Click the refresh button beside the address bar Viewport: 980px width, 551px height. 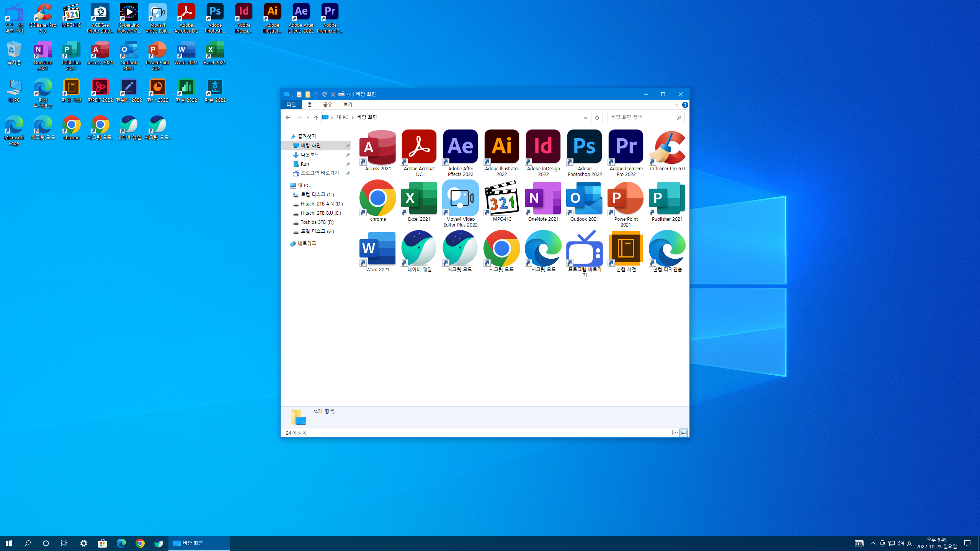(597, 117)
